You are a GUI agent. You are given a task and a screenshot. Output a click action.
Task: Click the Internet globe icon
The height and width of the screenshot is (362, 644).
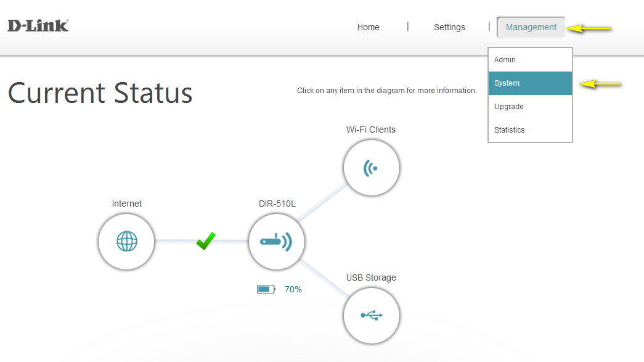pos(126,241)
